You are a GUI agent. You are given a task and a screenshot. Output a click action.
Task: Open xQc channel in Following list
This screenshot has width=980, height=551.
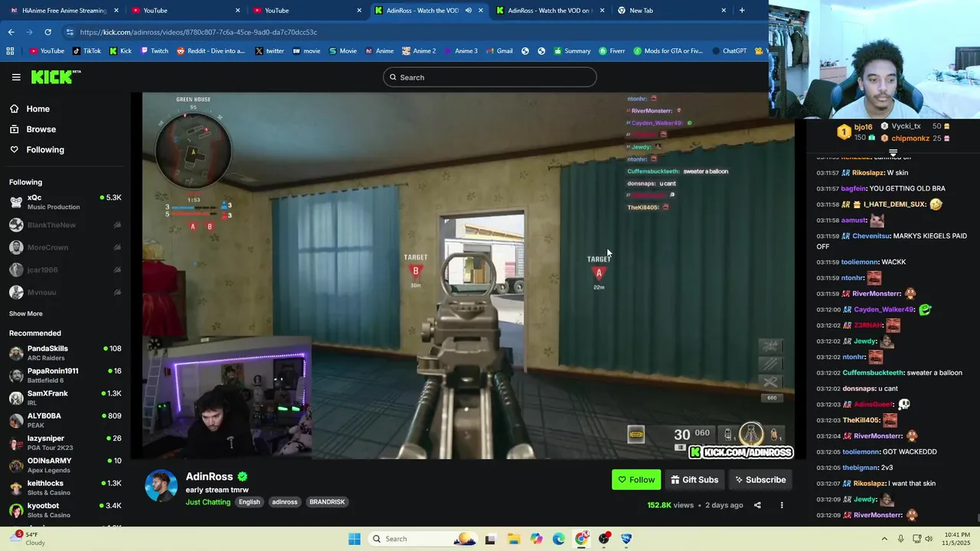pos(65,202)
